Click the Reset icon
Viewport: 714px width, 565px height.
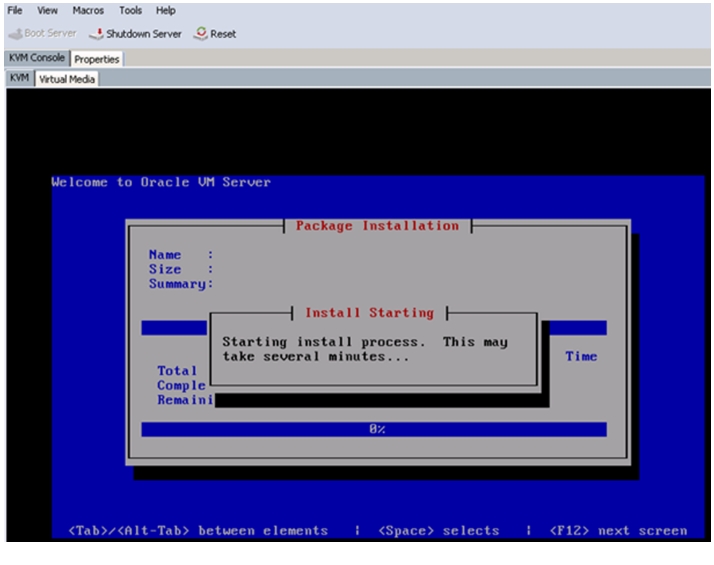(200, 33)
